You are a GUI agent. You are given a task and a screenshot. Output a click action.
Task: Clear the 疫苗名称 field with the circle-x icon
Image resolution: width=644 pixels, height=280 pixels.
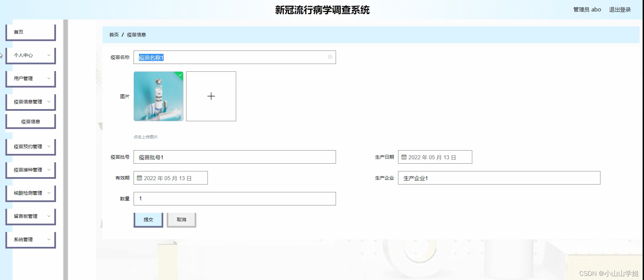[330, 57]
